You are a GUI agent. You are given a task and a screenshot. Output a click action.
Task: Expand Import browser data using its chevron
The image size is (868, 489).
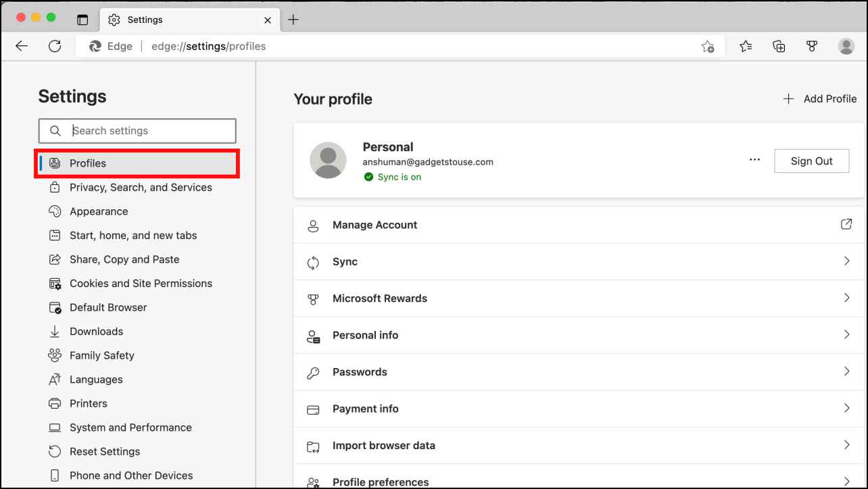(x=846, y=445)
